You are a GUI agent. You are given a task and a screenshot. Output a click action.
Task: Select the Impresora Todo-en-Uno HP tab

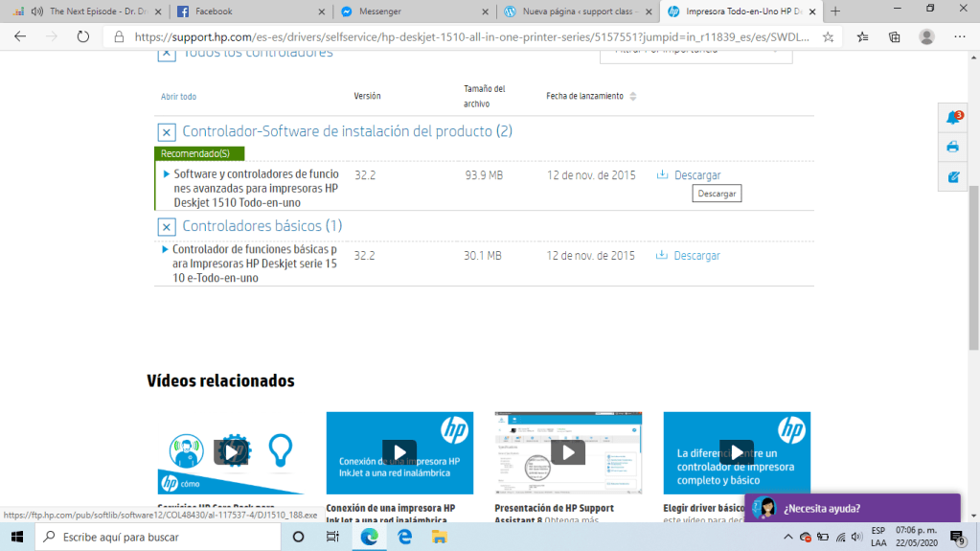(x=741, y=11)
